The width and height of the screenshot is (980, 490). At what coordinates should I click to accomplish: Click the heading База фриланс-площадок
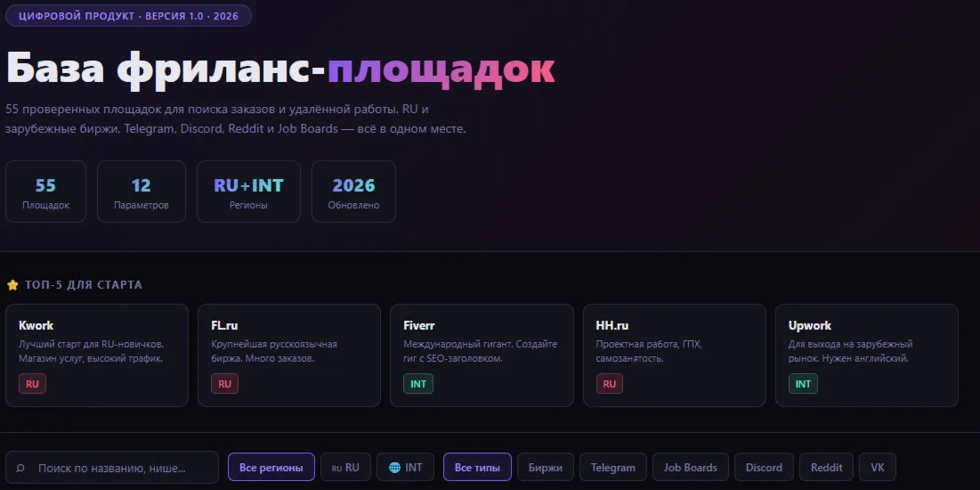click(x=280, y=68)
